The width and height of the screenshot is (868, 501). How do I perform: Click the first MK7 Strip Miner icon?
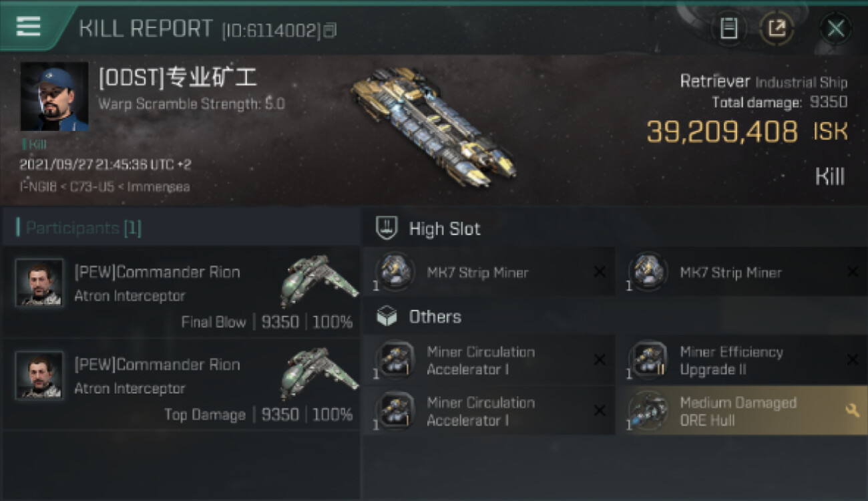(x=395, y=271)
